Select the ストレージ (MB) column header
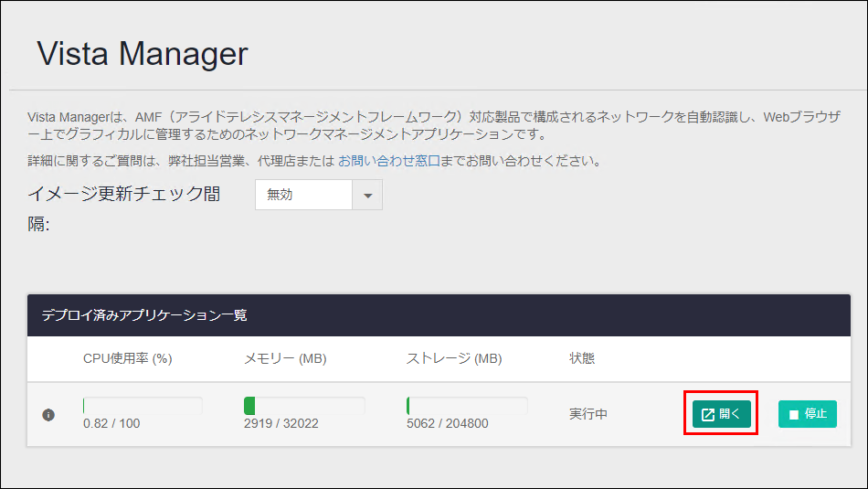Screen dimensions: 868x489 pos(454,358)
